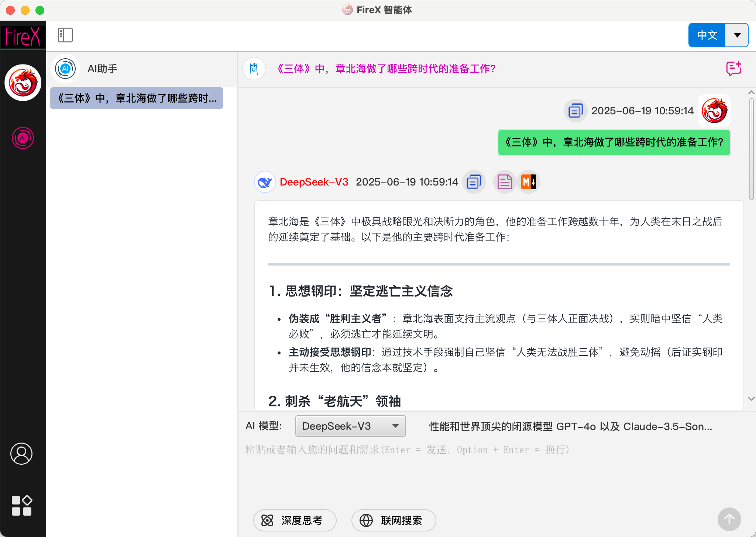The image size is (756, 537).
Task: Click the AI助手 label
Action: (103, 69)
